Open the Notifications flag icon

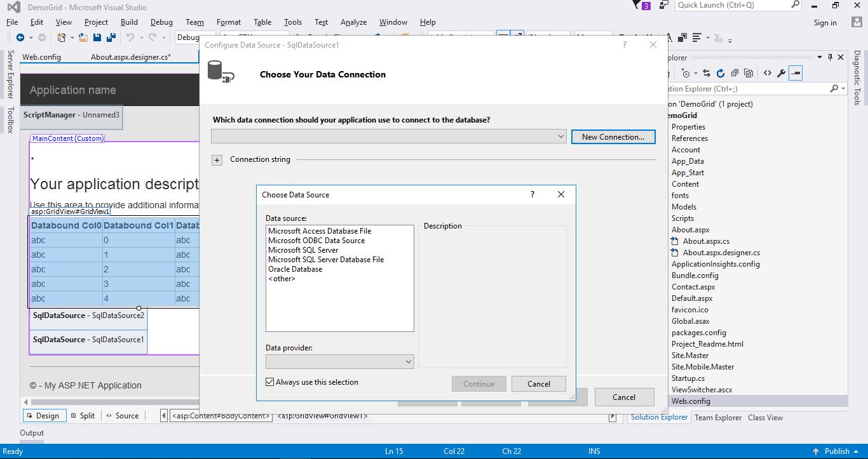click(x=637, y=5)
